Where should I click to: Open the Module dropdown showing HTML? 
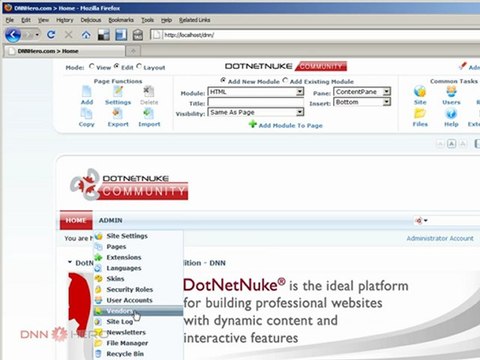[x=256, y=92]
